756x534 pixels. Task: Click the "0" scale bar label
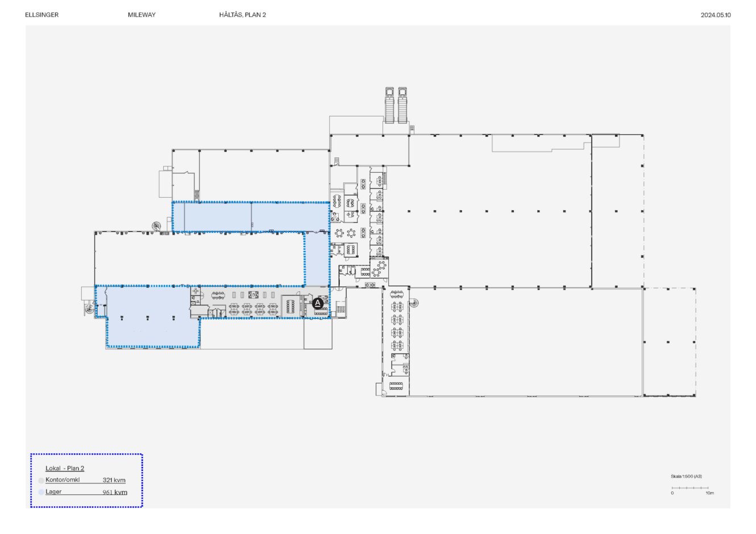pos(672,493)
